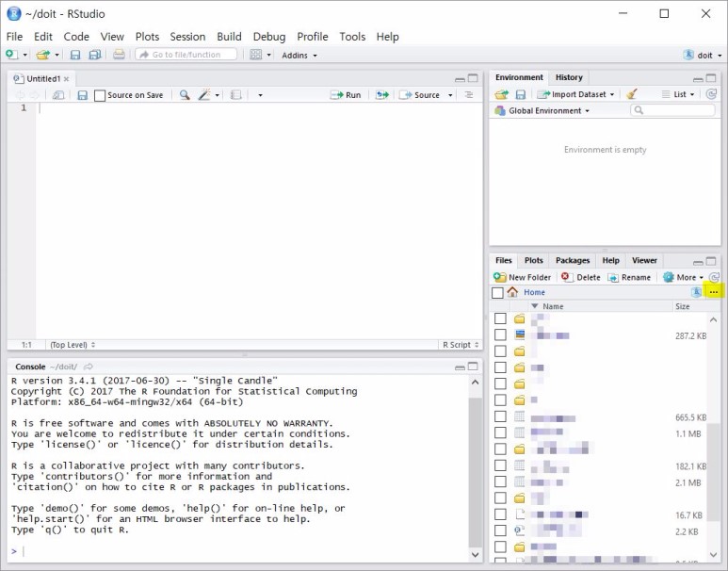Minimize the Console pane
Image resolution: width=728 pixels, height=571 pixels.
(460, 367)
